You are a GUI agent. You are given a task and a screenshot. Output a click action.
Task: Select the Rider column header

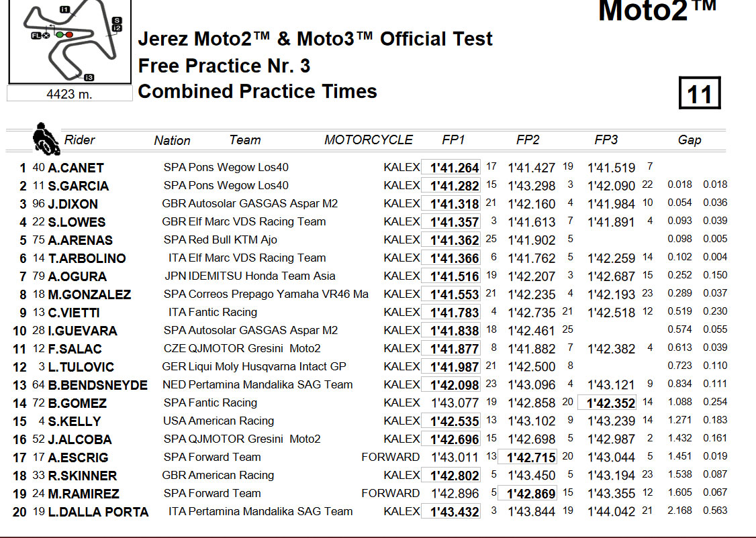point(79,140)
